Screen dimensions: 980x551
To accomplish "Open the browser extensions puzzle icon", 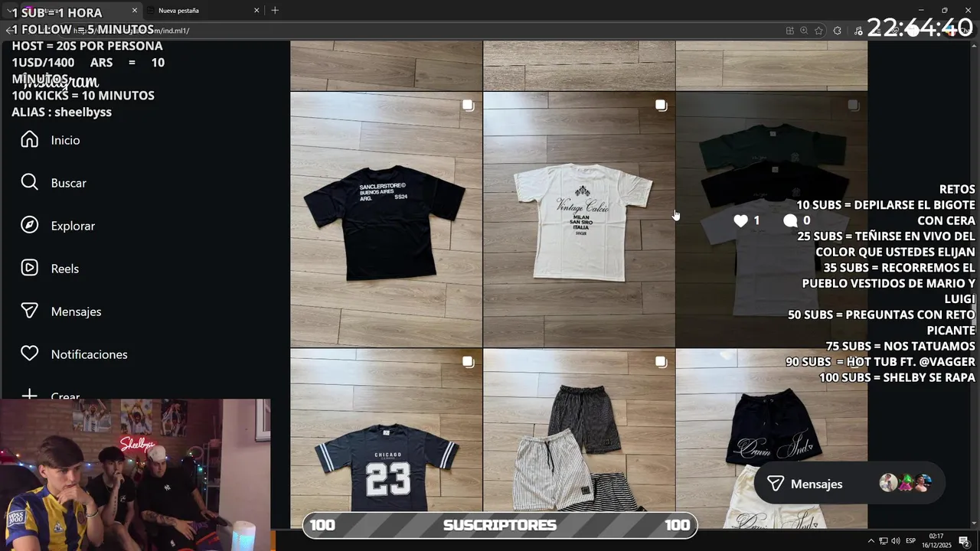I will pyautogui.click(x=838, y=31).
